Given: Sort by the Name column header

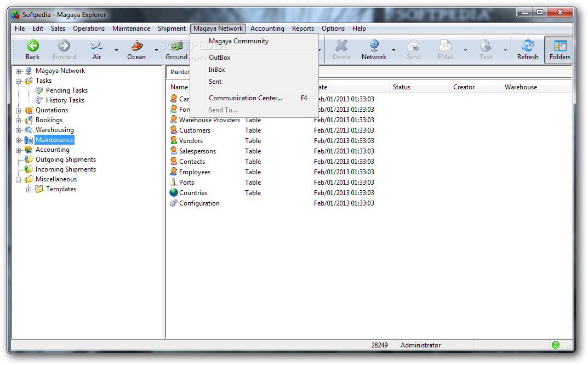Looking at the screenshot, I should coord(179,87).
